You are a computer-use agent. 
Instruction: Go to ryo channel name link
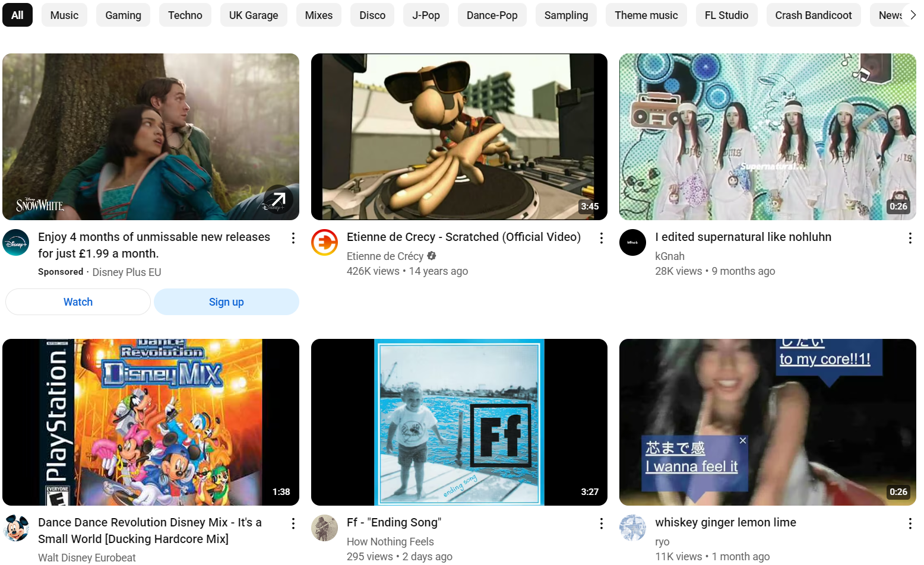coord(662,541)
